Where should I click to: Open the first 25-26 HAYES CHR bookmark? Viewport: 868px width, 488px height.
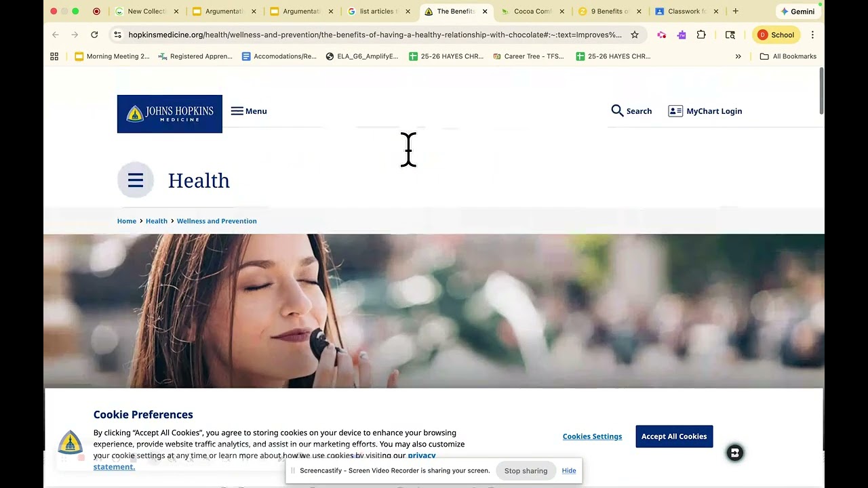(446, 56)
